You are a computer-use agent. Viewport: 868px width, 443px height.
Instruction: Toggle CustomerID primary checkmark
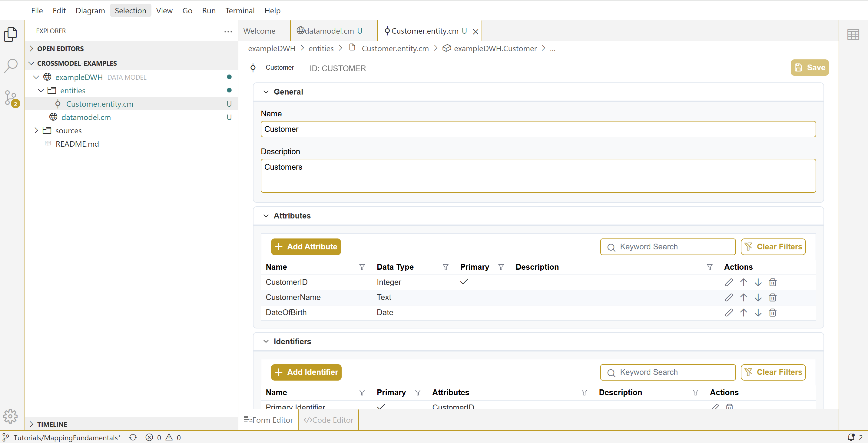coord(464,282)
